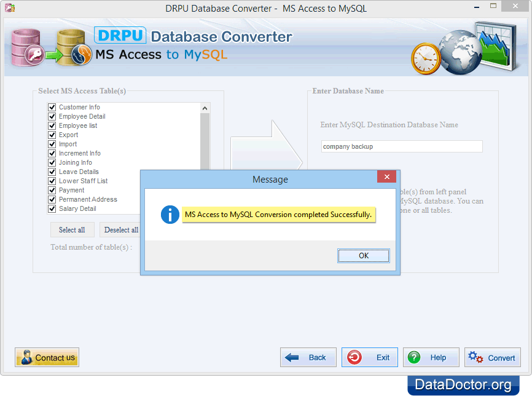Click the MS Access pink database icon
Image resolution: width=532 pixels, height=396 pixels.
click(27, 47)
